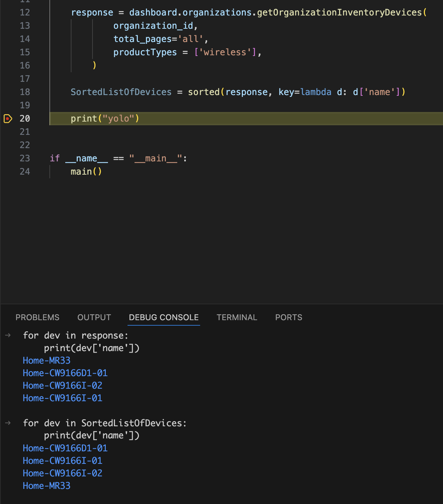Click productTypes on line 15
The width and height of the screenshot is (443, 504).
[x=145, y=52]
